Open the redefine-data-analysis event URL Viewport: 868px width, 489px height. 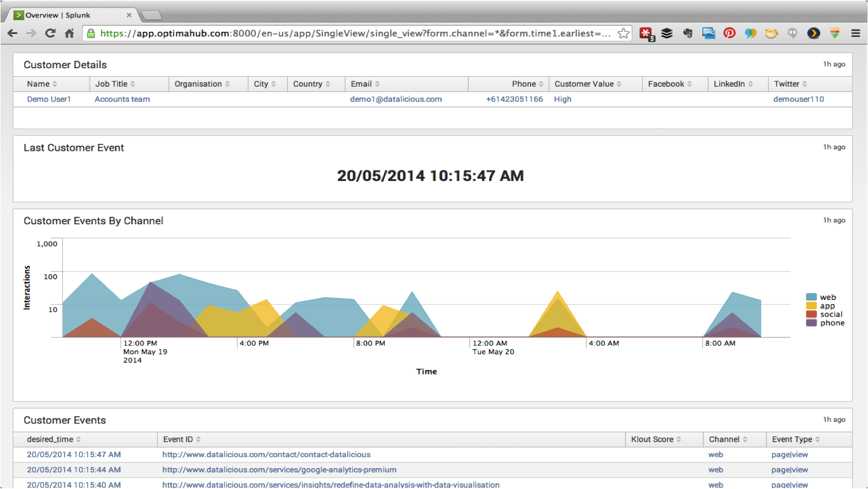coord(330,484)
